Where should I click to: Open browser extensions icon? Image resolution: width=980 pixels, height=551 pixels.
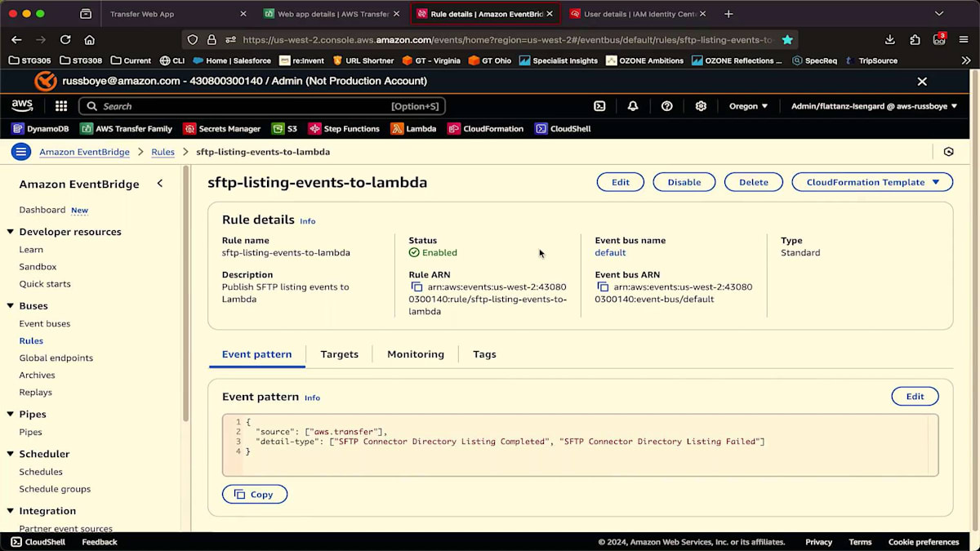click(x=915, y=39)
